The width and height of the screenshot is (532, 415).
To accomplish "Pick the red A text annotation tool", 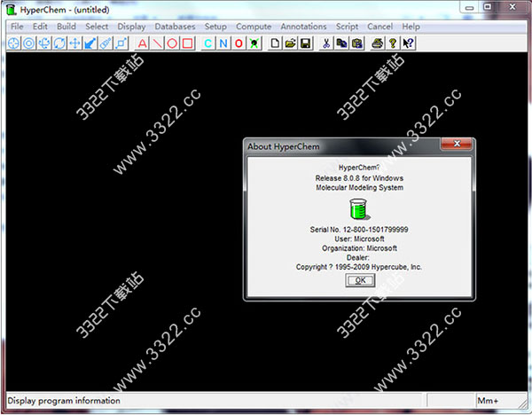I will (143, 43).
